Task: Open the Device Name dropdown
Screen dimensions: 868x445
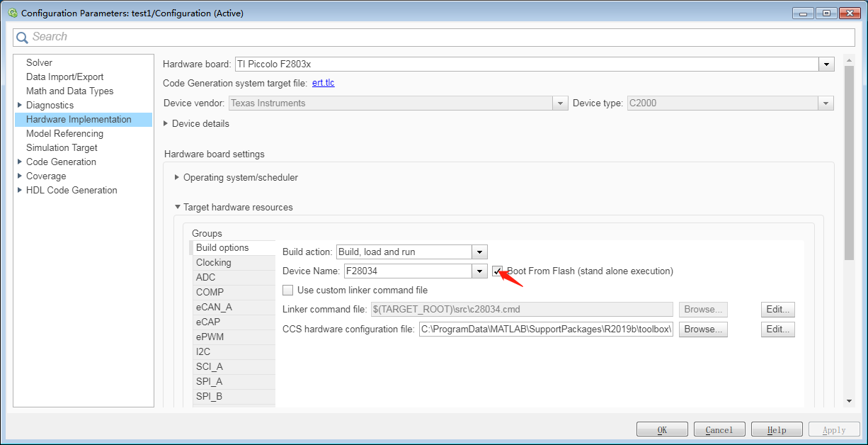Action: [479, 271]
